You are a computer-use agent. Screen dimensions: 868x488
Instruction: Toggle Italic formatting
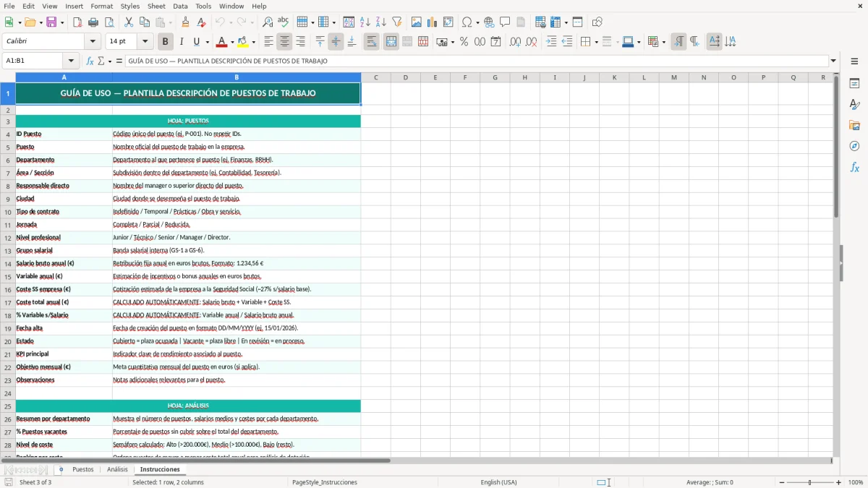click(181, 42)
